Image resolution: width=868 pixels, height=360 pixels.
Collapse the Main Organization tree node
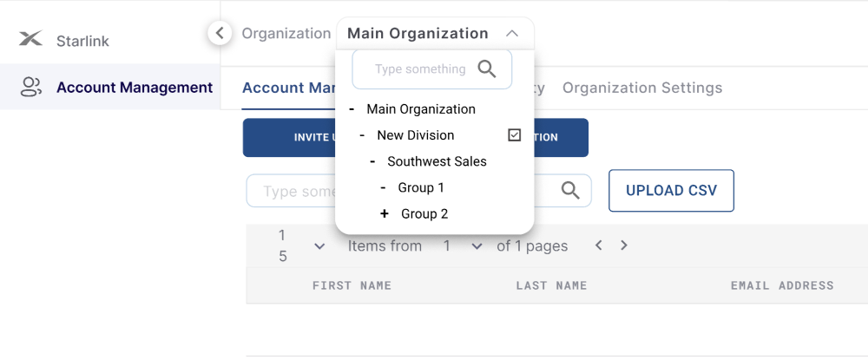[x=351, y=109]
